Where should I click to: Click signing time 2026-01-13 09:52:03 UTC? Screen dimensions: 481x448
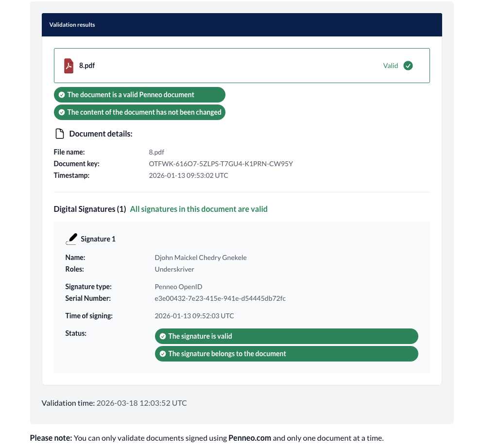(x=194, y=316)
